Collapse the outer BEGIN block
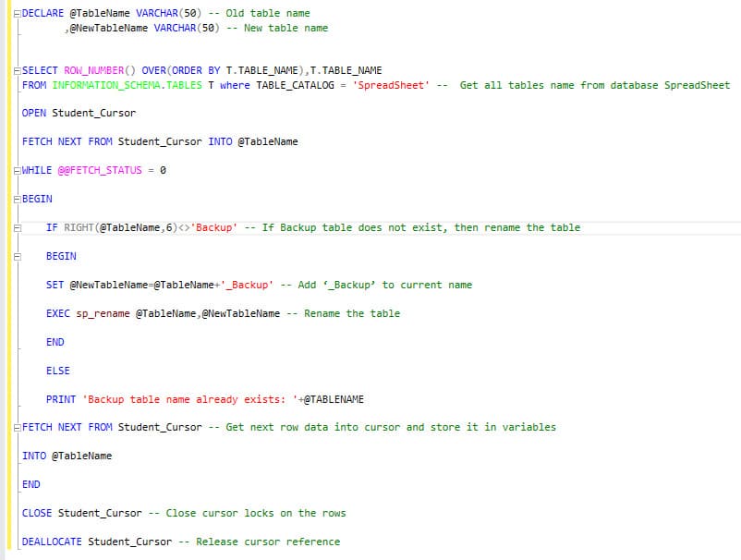Viewport: 741px width, 560px height. (18, 200)
